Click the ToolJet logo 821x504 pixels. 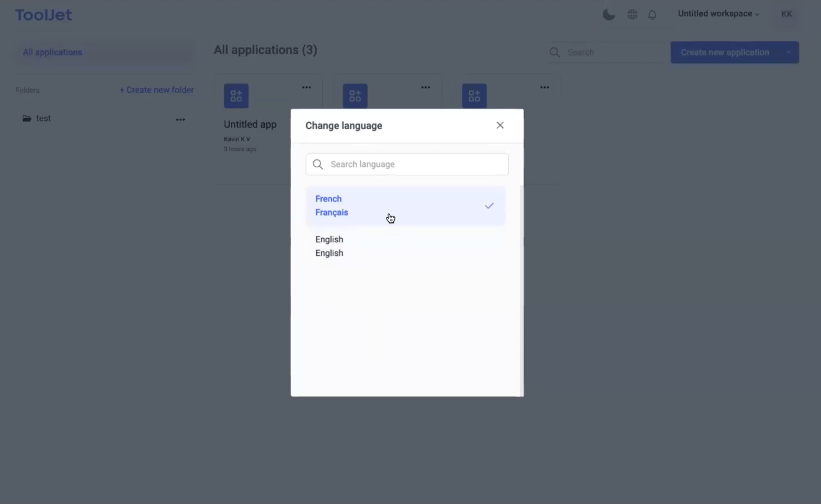coord(44,15)
